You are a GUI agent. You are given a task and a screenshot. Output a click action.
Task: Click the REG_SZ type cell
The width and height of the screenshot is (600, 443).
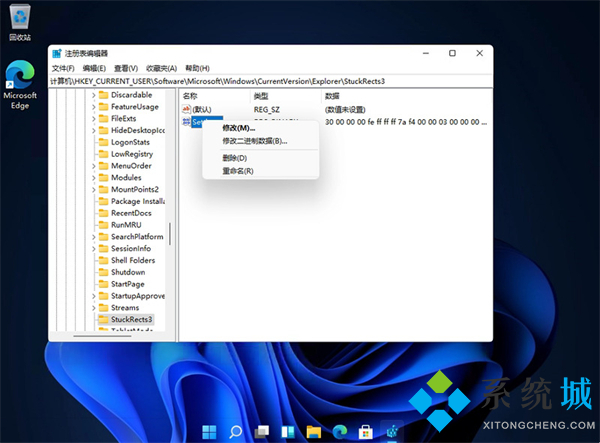tap(267, 110)
